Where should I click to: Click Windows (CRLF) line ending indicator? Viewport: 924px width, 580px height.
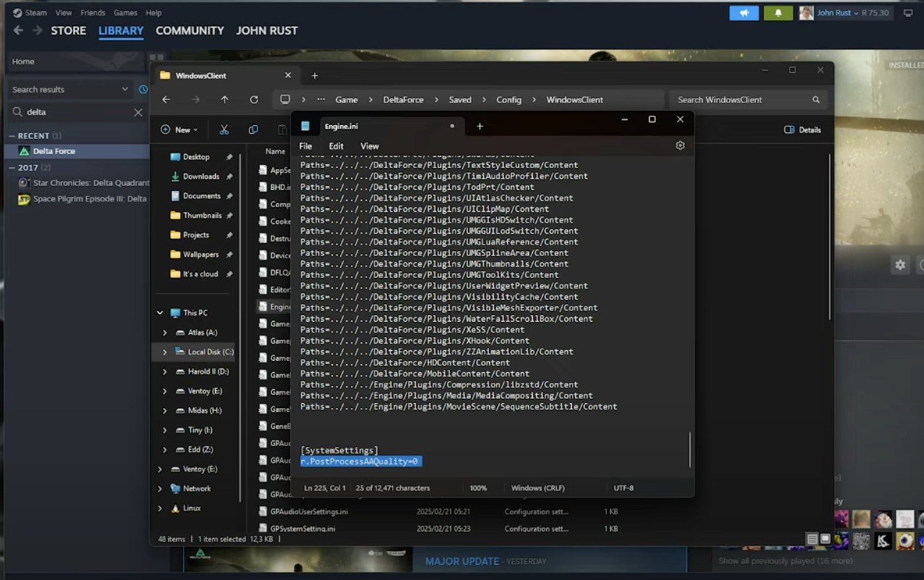pyautogui.click(x=537, y=488)
